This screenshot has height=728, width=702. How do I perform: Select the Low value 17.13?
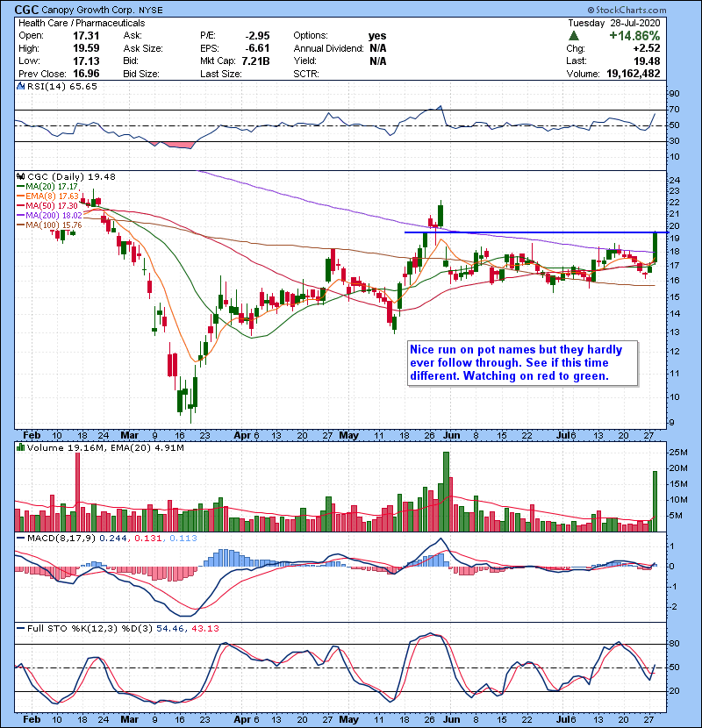86,61
